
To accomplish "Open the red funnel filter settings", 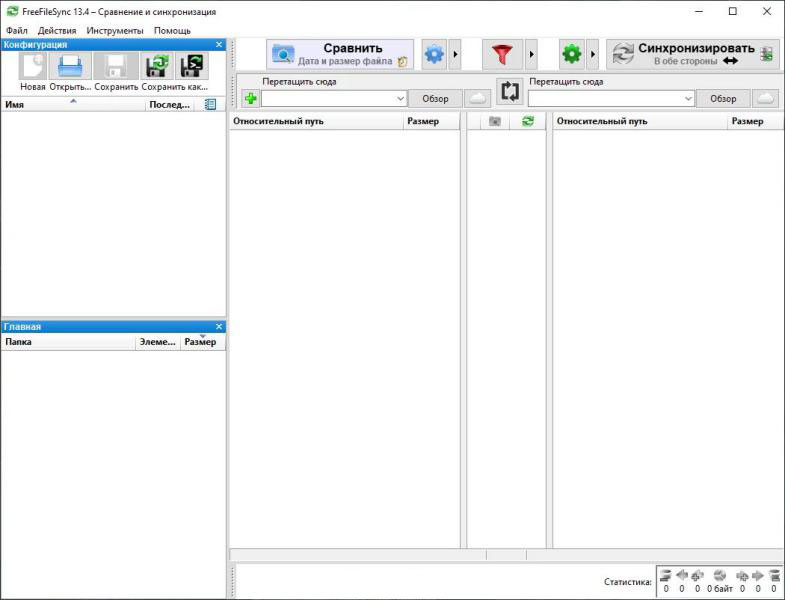I will [x=502, y=54].
